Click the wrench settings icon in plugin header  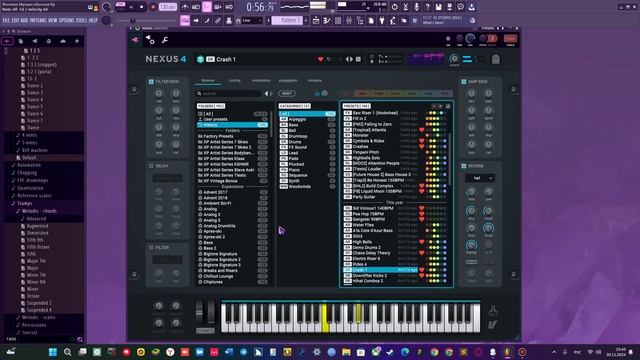tap(165, 40)
